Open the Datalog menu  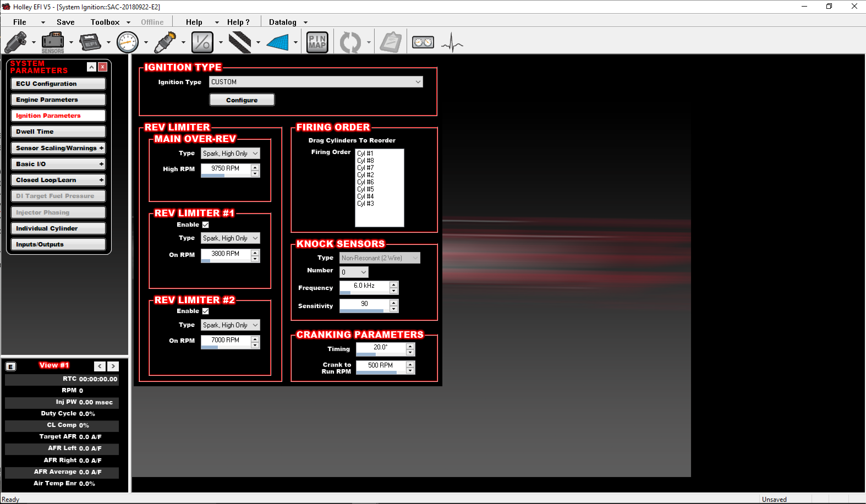point(283,22)
